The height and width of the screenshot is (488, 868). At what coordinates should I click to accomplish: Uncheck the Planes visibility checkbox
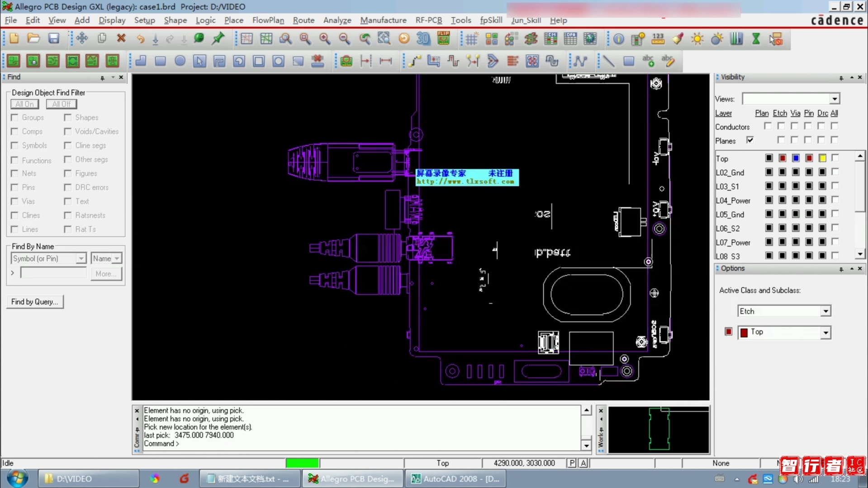point(750,140)
